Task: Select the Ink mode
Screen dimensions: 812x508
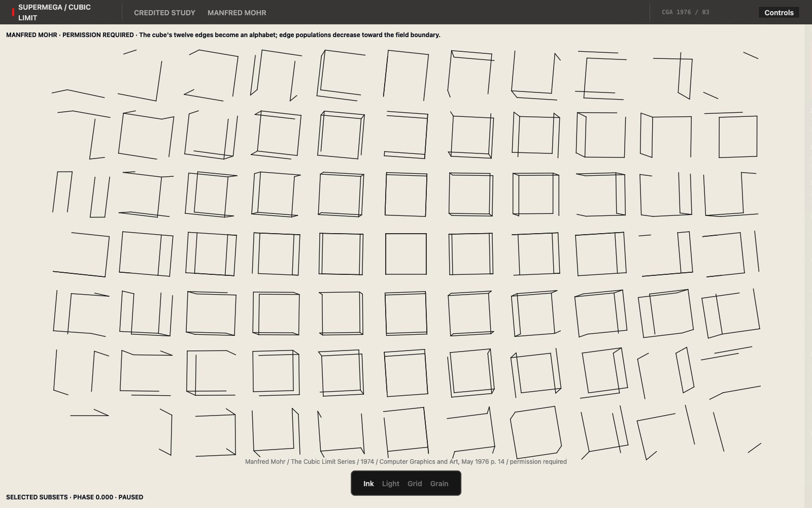Action: point(368,484)
